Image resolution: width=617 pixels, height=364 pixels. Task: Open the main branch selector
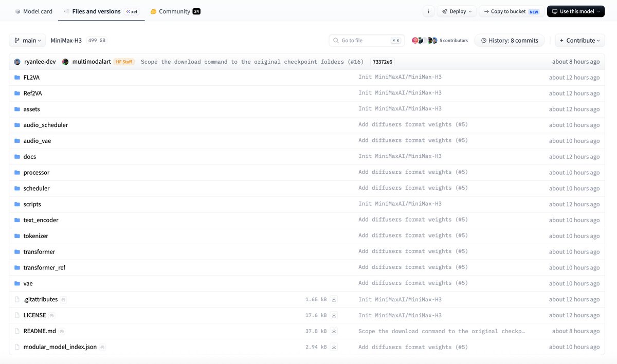(27, 41)
